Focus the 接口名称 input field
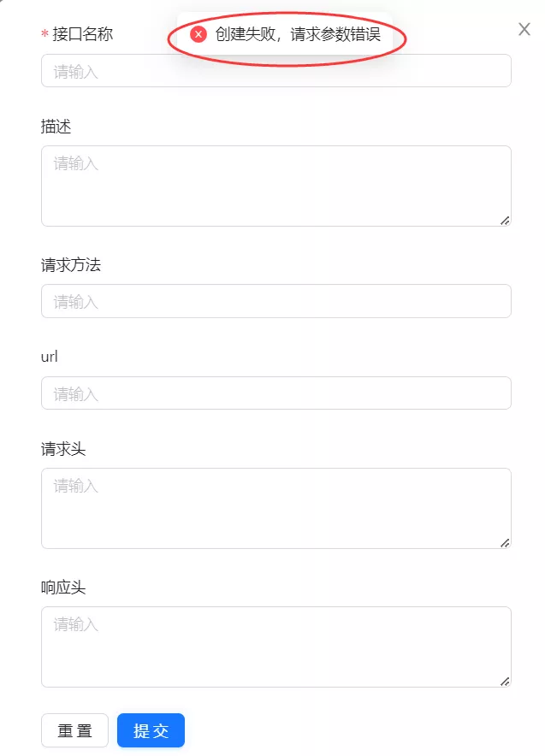 [x=275, y=71]
